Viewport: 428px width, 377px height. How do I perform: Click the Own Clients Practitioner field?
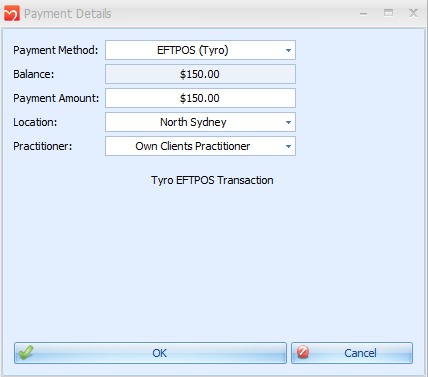(200, 146)
